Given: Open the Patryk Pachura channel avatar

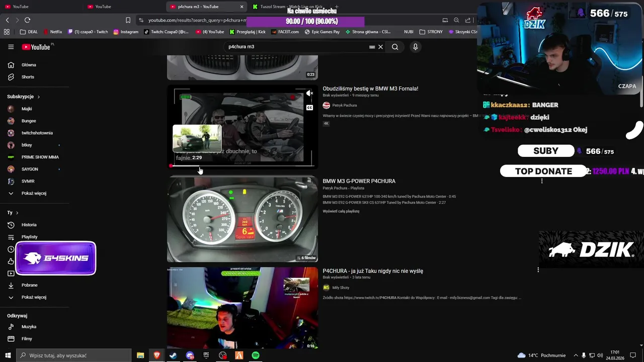Looking at the screenshot, I should pos(326,106).
